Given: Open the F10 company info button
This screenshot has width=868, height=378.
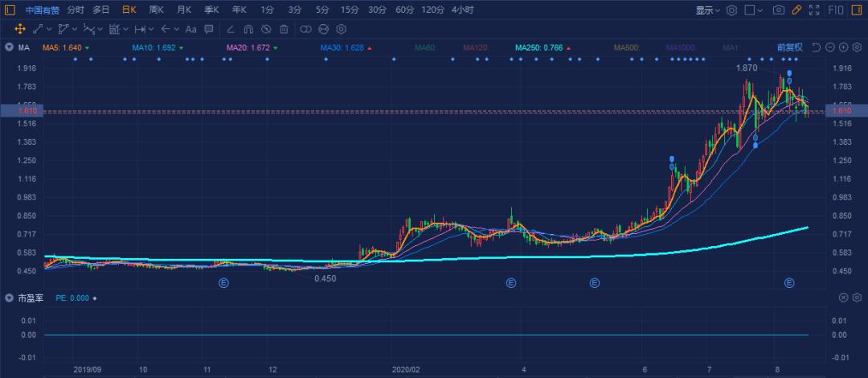Looking at the screenshot, I should click(836, 10).
